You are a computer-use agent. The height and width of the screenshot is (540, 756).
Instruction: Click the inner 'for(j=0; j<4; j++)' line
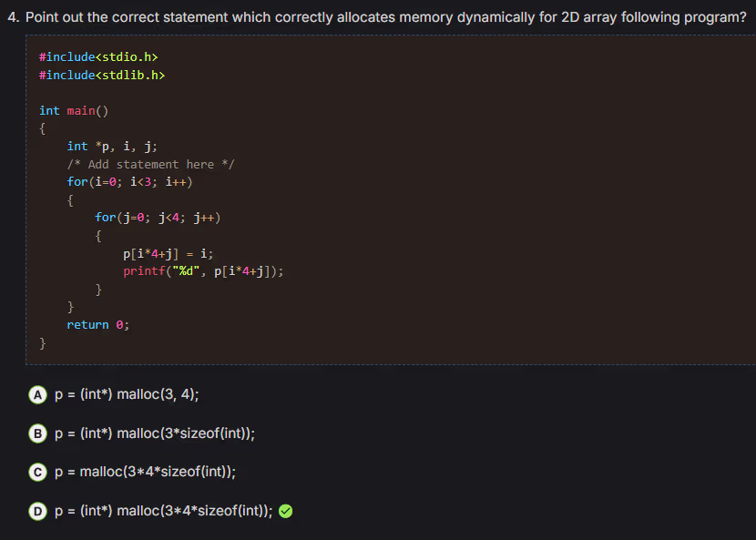tap(158, 218)
